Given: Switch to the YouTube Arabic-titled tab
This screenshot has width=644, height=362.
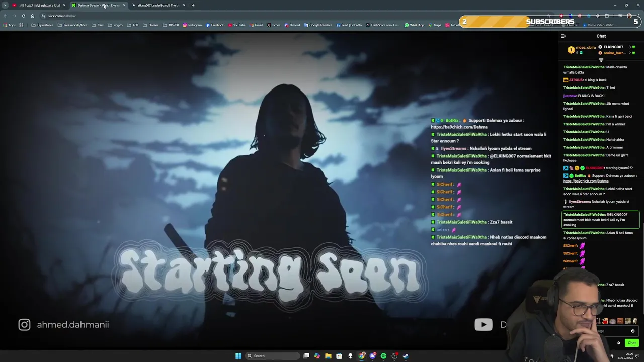Looking at the screenshot, I should (x=39, y=5).
